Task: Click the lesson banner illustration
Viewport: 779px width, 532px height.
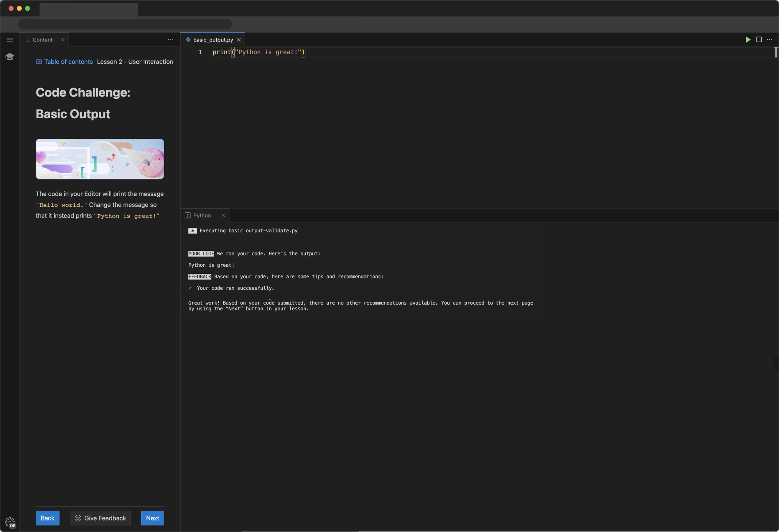Action: click(100, 159)
